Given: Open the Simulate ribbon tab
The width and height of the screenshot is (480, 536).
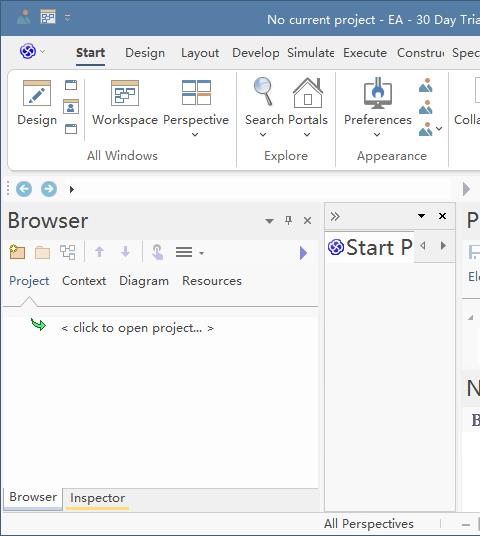Looking at the screenshot, I should pos(310,53).
